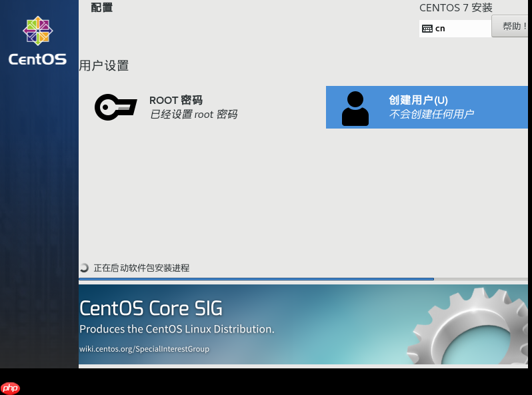Click the CENTOS 7 安装 title

tap(455, 7)
